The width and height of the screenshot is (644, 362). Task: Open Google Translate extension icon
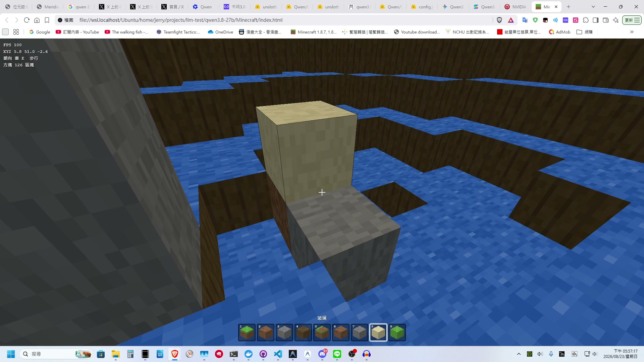click(x=525, y=20)
